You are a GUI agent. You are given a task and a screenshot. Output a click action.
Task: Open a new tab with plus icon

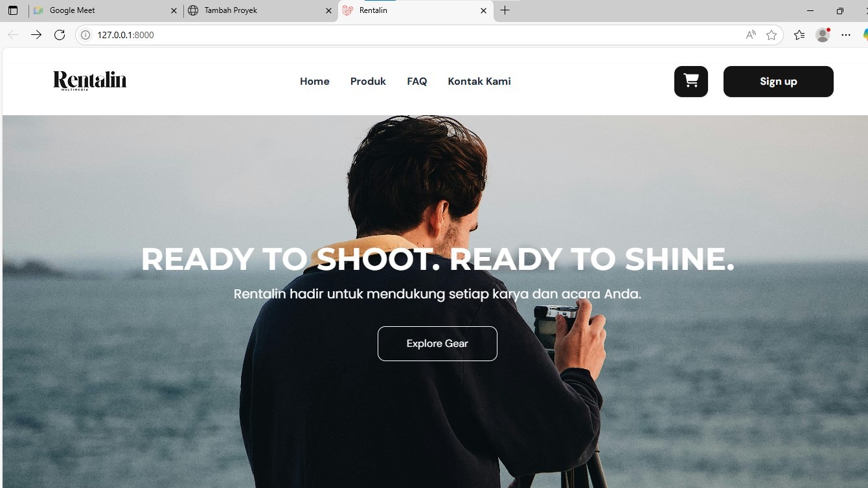505,10
